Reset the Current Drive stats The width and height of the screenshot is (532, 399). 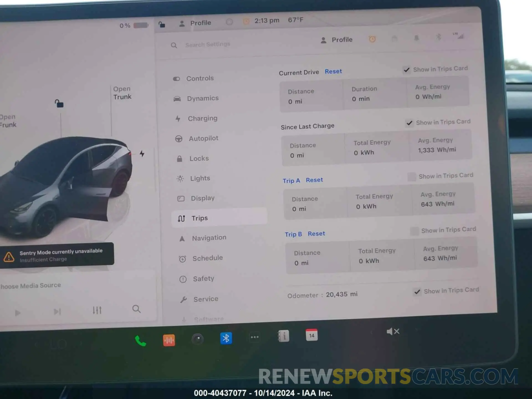(333, 71)
